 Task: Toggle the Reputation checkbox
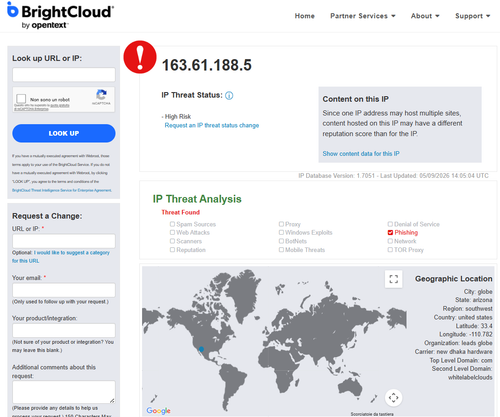point(172,250)
